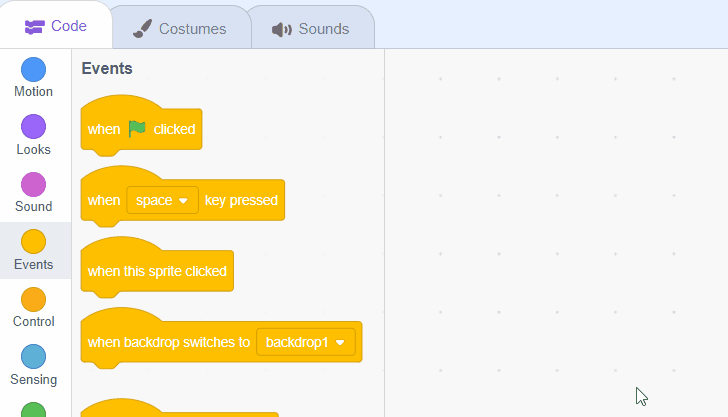This screenshot has height=417, width=728.
Task: Choose the Sound blocks category
Action: pyautogui.click(x=33, y=185)
